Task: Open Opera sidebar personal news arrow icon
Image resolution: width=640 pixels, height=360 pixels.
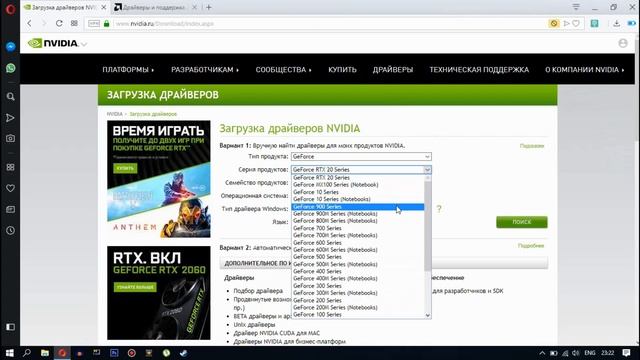Action: click(11, 118)
